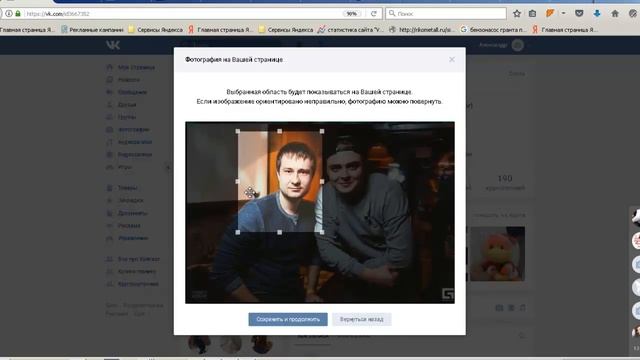The image size is (640, 360).
Task: Bookmark this page with the star icon
Action: 517,13
